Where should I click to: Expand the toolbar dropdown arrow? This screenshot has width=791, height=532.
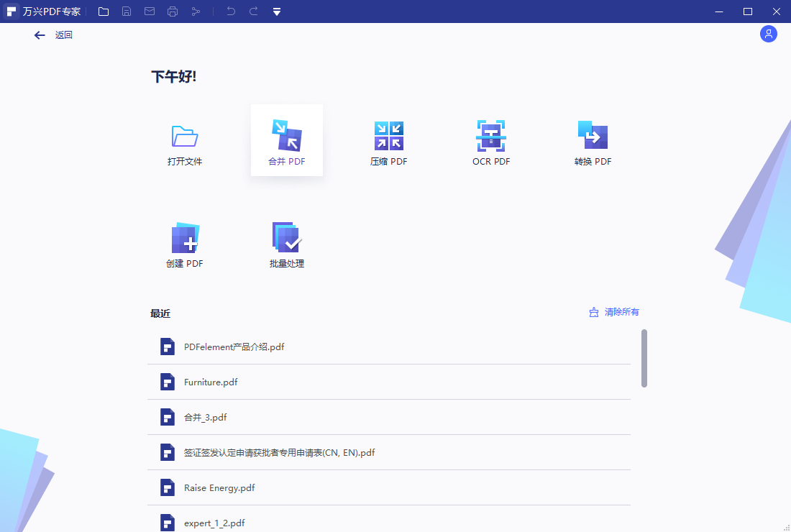276,11
